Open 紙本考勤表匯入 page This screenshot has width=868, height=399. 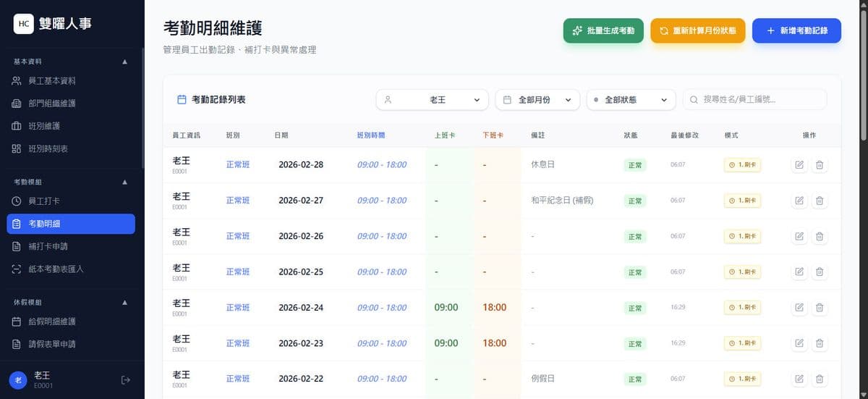point(71,269)
